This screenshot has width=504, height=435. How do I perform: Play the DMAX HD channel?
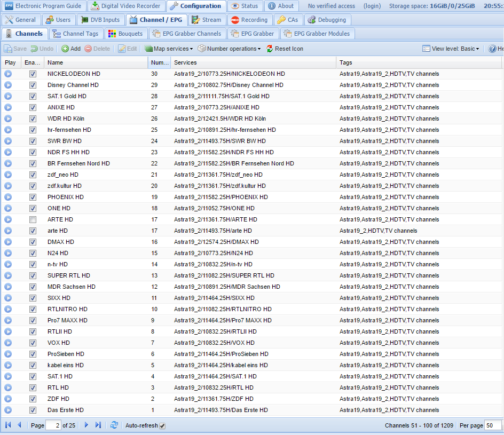tap(8, 242)
